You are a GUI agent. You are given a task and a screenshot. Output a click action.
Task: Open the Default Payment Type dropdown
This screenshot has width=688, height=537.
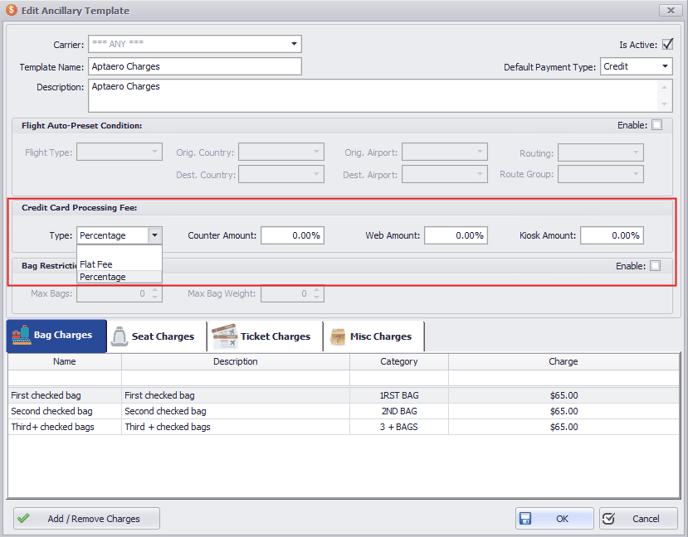(x=665, y=66)
